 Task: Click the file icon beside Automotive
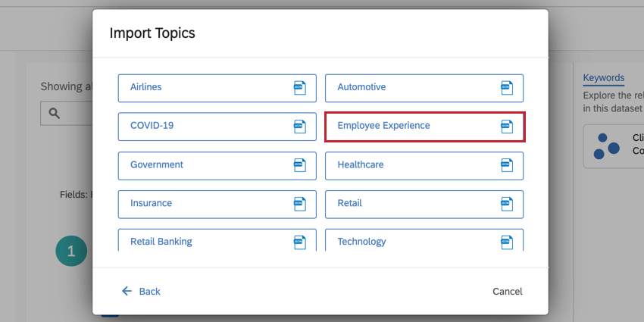click(507, 88)
